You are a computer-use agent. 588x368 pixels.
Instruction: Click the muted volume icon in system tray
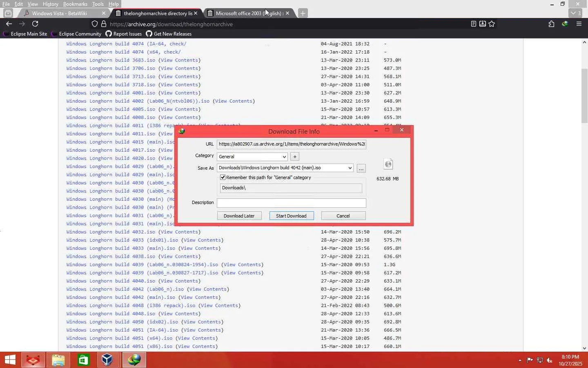pos(550,360)
